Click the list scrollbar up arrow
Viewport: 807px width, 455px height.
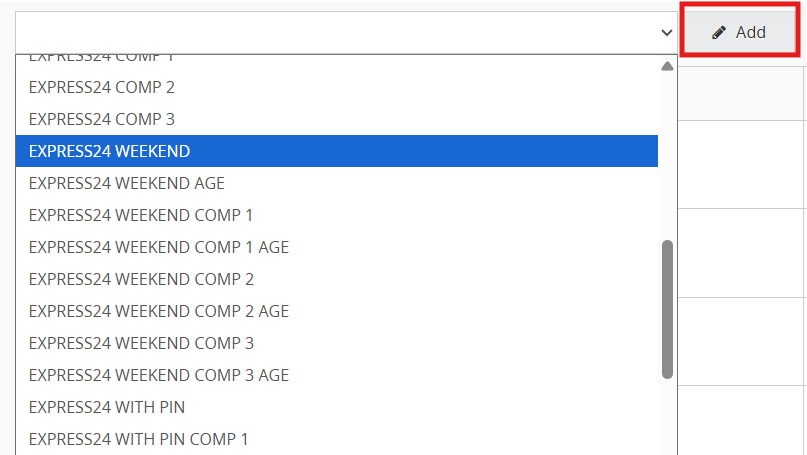667,67
